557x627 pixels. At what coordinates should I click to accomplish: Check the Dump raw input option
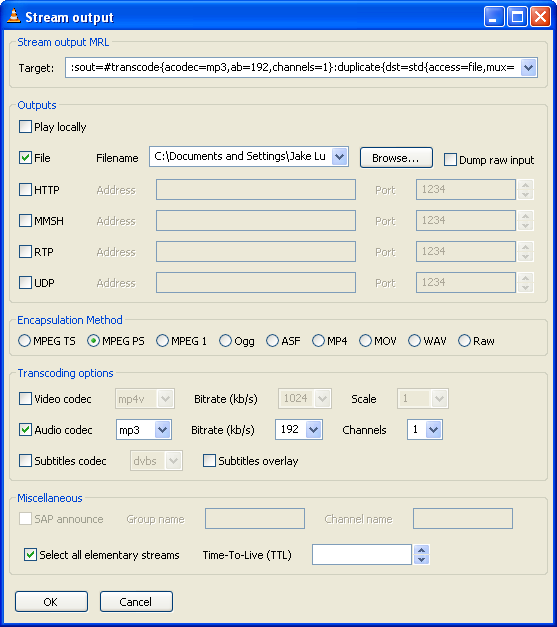(x=450, y=160)
